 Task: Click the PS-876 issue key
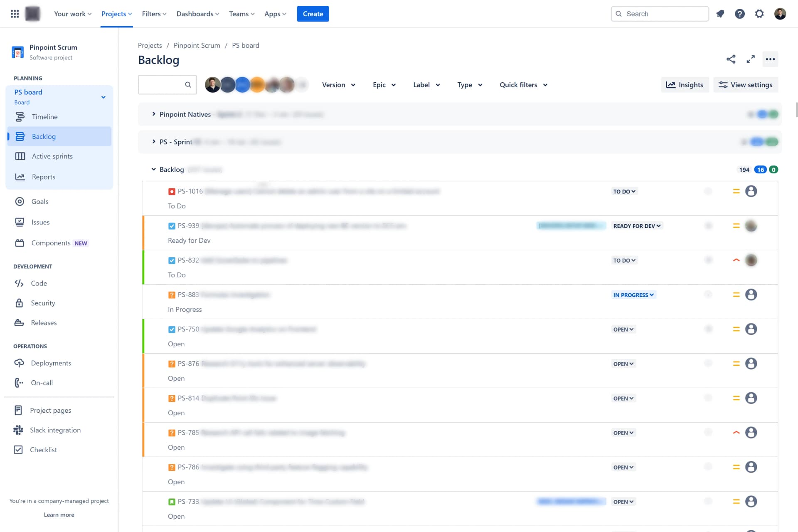[188, 364]
